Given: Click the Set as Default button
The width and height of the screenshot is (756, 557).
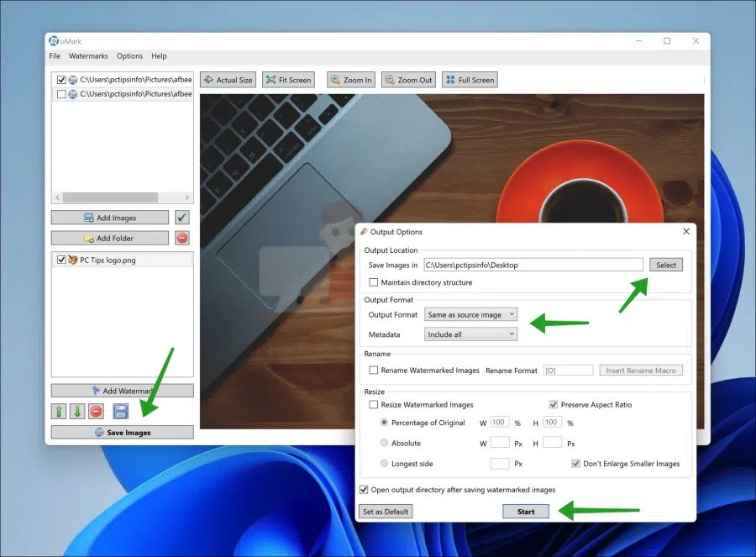Looking at the screenshot, I should coord(386,511).
